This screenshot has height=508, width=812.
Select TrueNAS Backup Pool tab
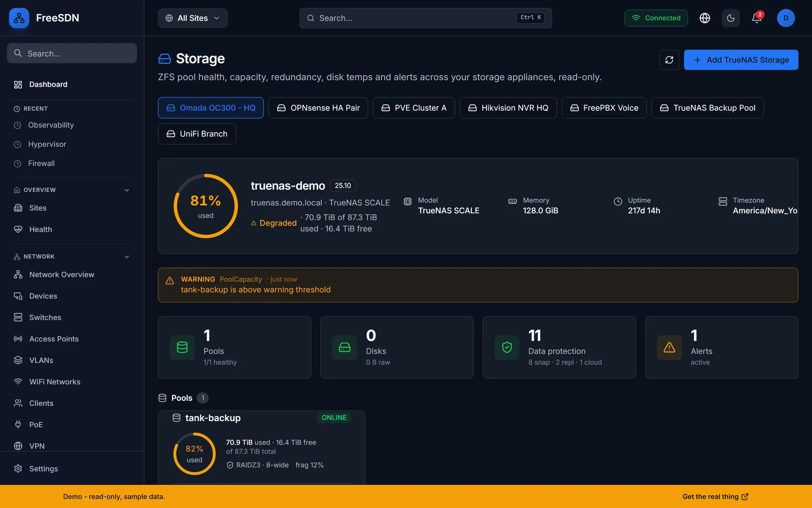[707, 108]
